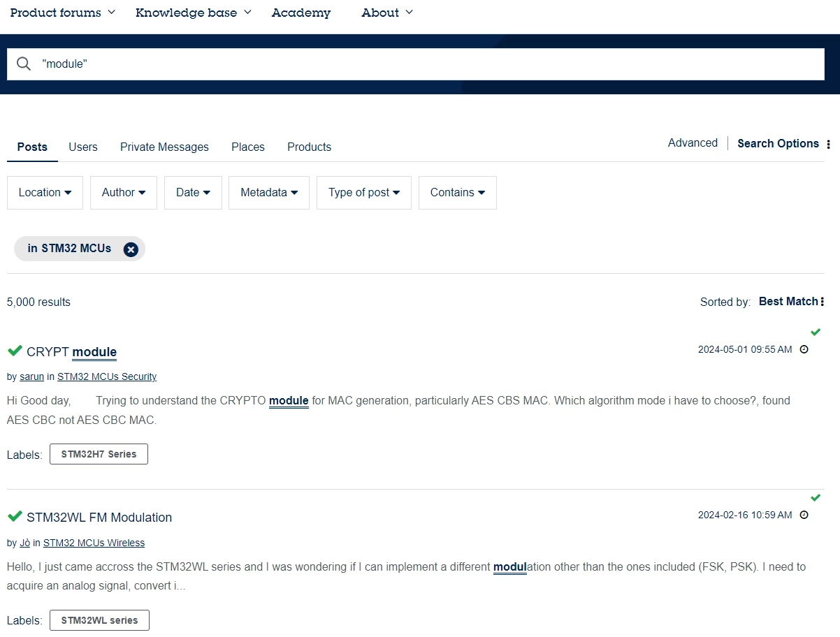Open the Sorted by Best Match menu
840x637 pixels.
coord(791,302)
